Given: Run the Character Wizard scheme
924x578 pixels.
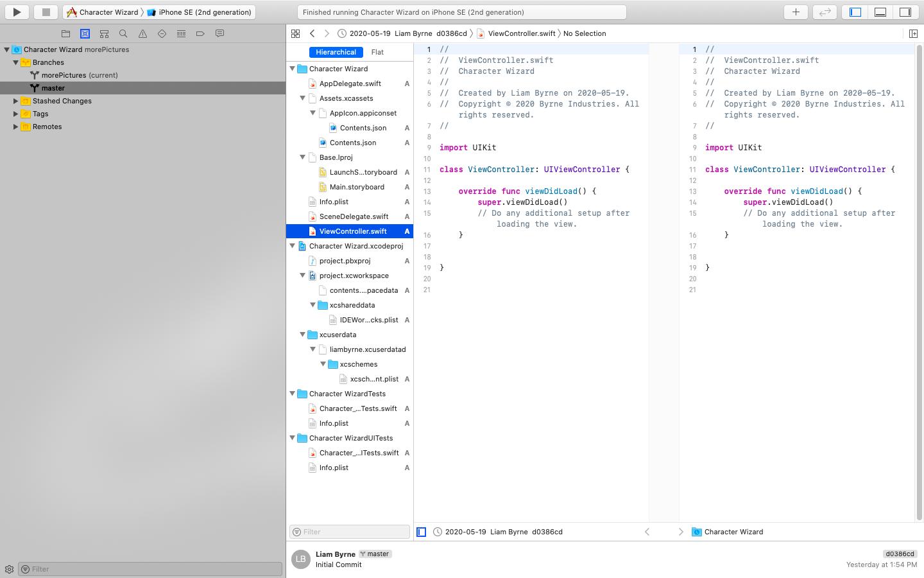Looking at the screenshot, I should [17, 12].
